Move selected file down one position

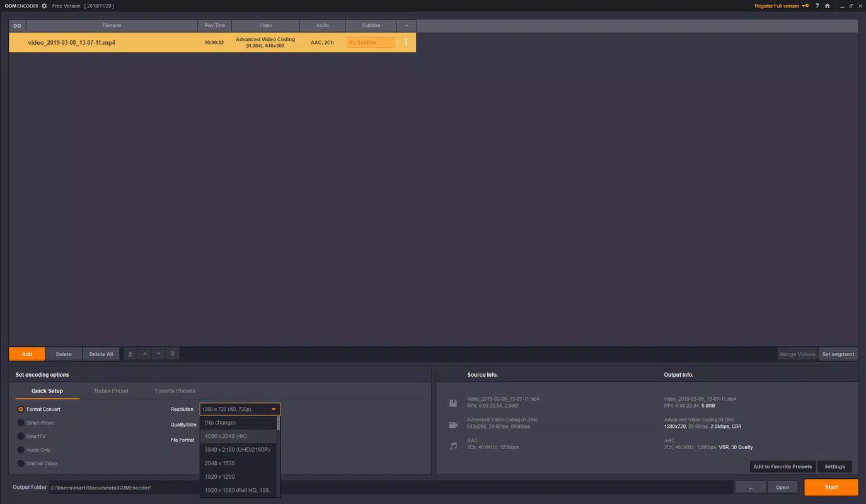point(159,354)
